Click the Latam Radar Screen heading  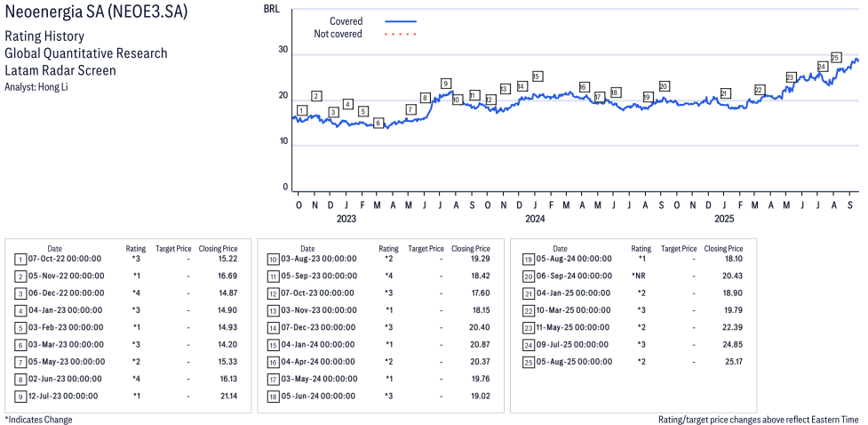60,70
